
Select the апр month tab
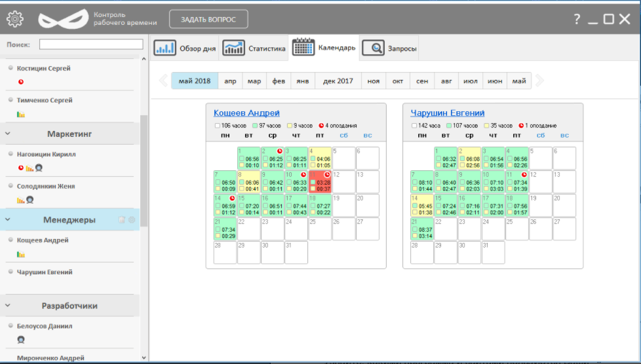pos(230,81)
